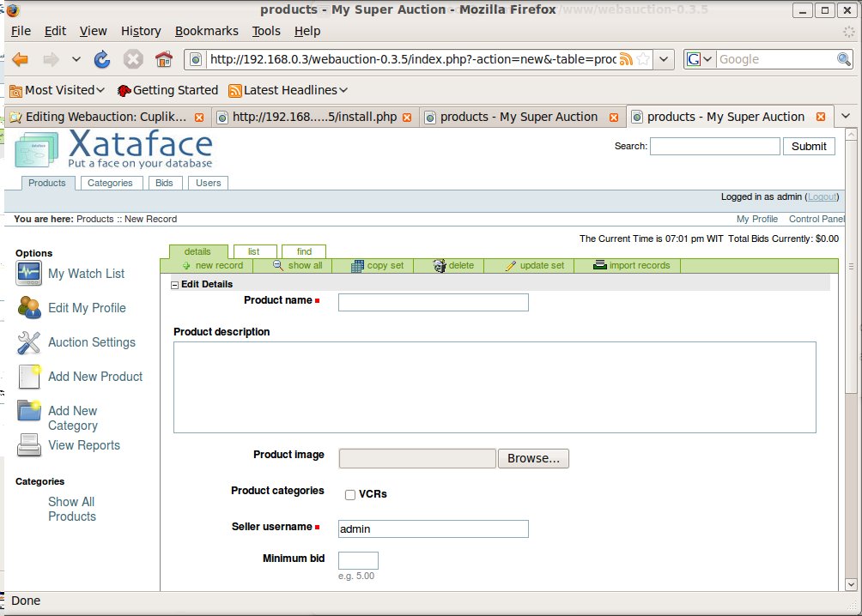Screen dimensions: 862x616
Task: Click the Add New Category folder icon
Action: (29, 411)
